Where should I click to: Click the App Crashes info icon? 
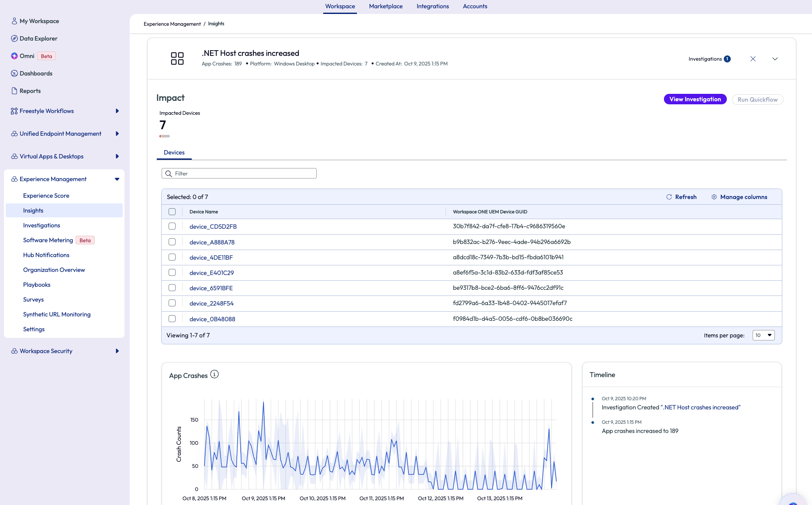(214, 374)
